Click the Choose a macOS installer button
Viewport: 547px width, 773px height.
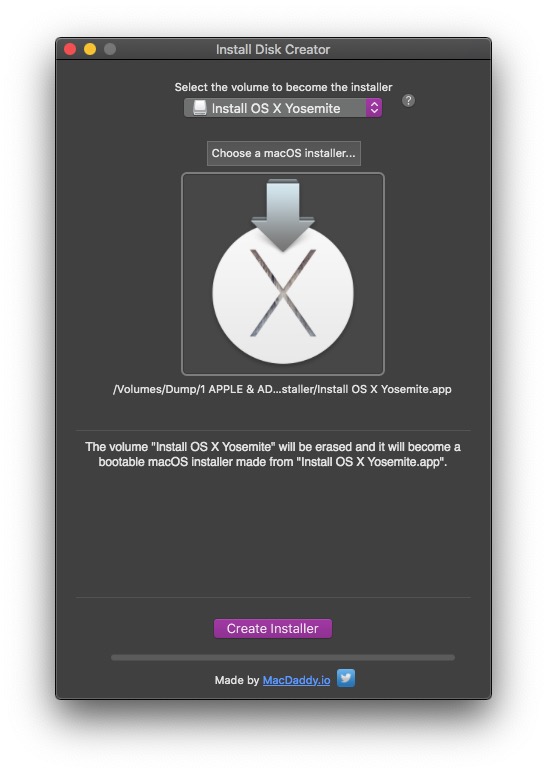tap(284, 153)
